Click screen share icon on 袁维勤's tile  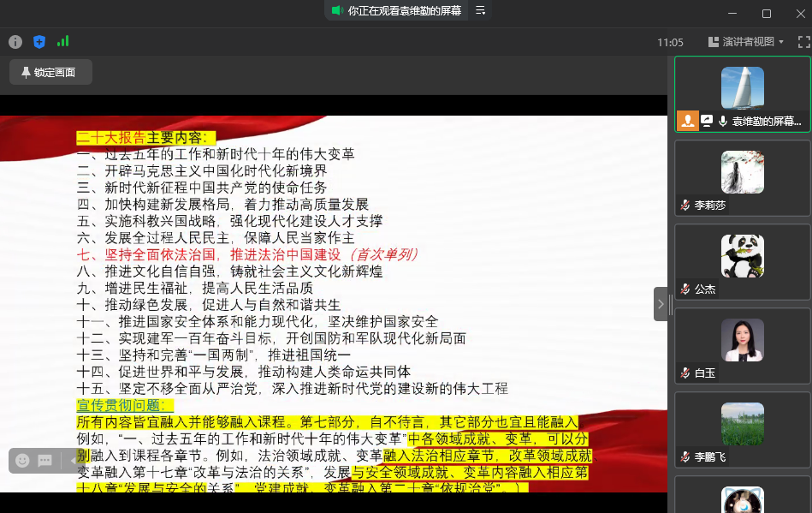coord(707,122)
